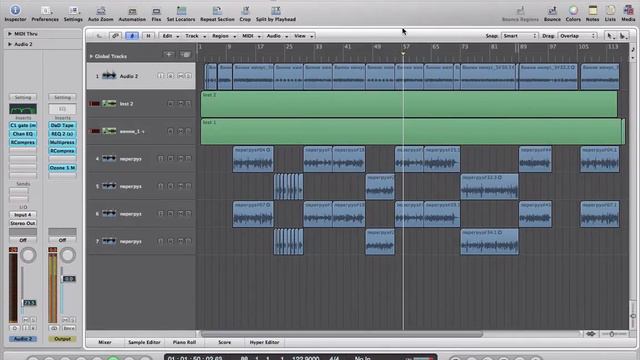Toggle record enable on track 7

pyautogui.click(x=170, y=241)
